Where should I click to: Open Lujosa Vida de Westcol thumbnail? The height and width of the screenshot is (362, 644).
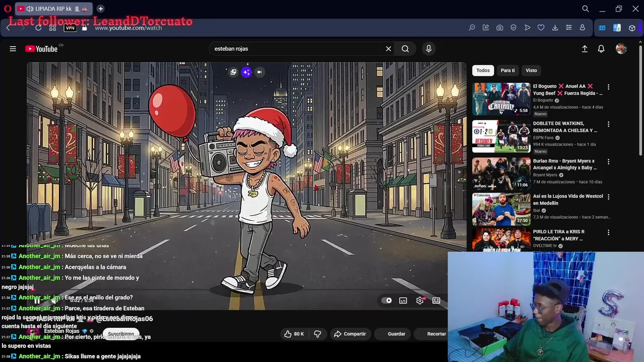[501, 209]
